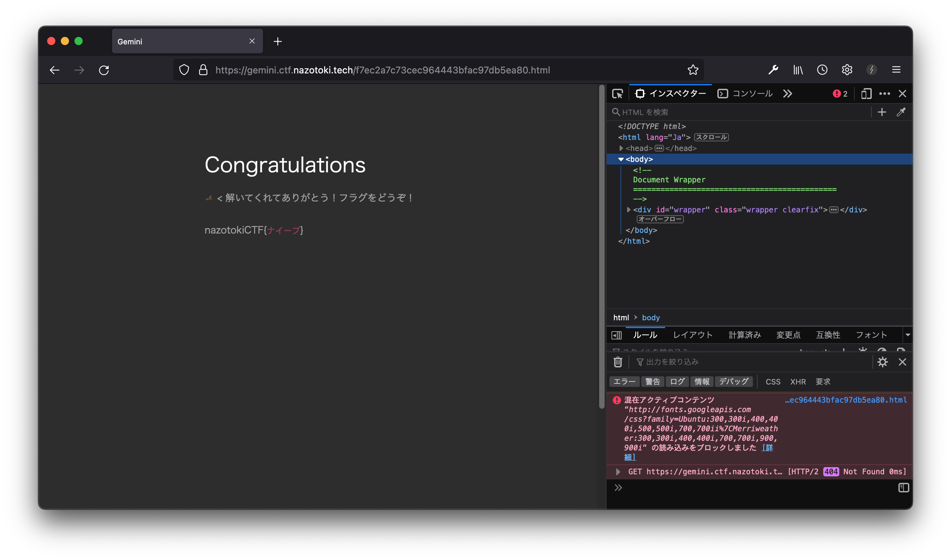Image resolution: width=951 pixels, height=560 pixels.
Task: Open console settings gear icon
Action: click(x=882, y=362)
